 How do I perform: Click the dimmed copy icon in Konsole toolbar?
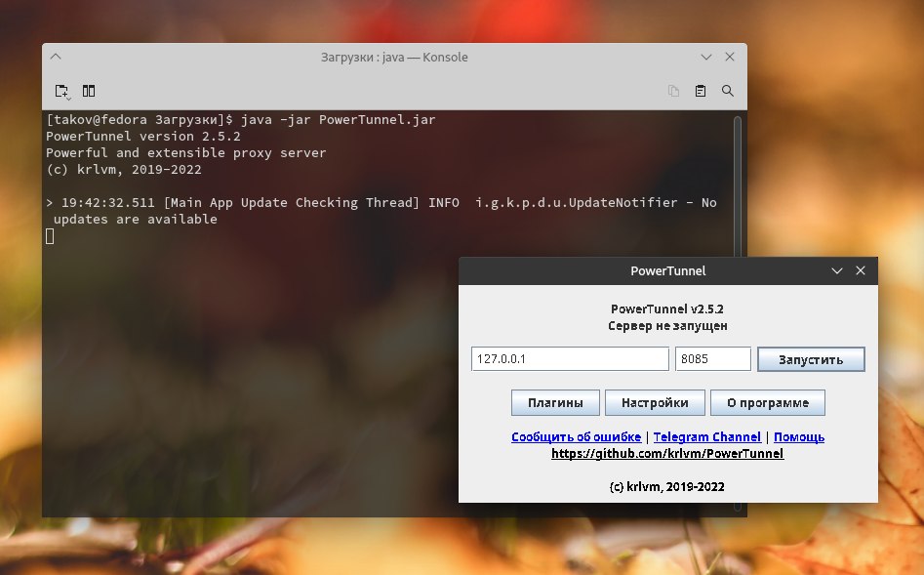pos(673,91)
